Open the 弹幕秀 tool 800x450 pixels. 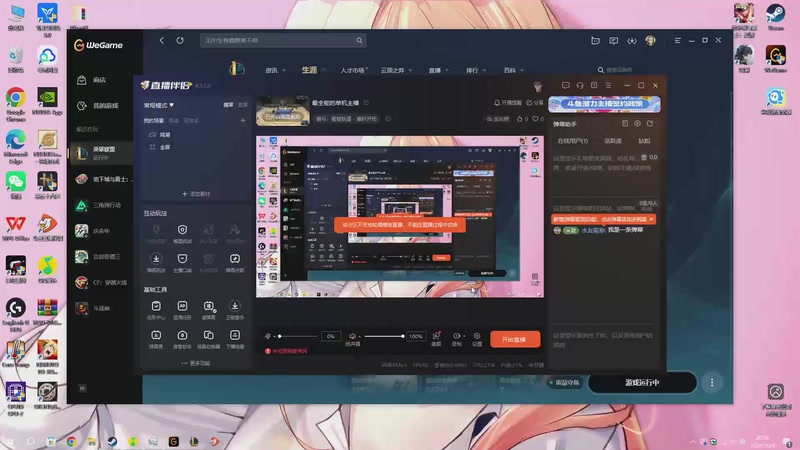[x=156, y=339]
